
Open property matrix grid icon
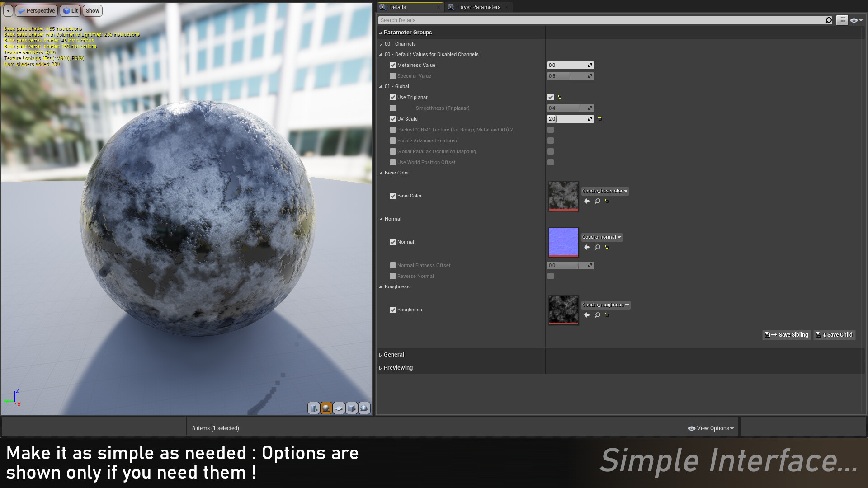(x=842, y=20)
